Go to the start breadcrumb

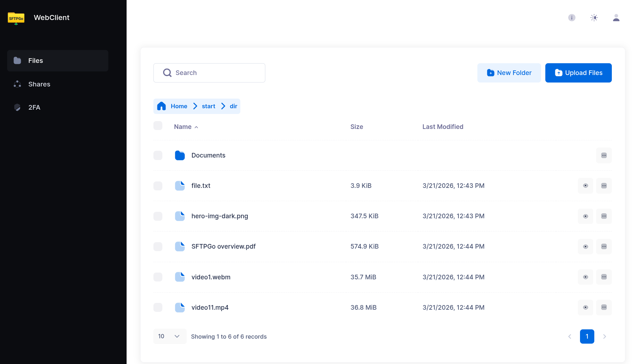[x=208, y=106]
